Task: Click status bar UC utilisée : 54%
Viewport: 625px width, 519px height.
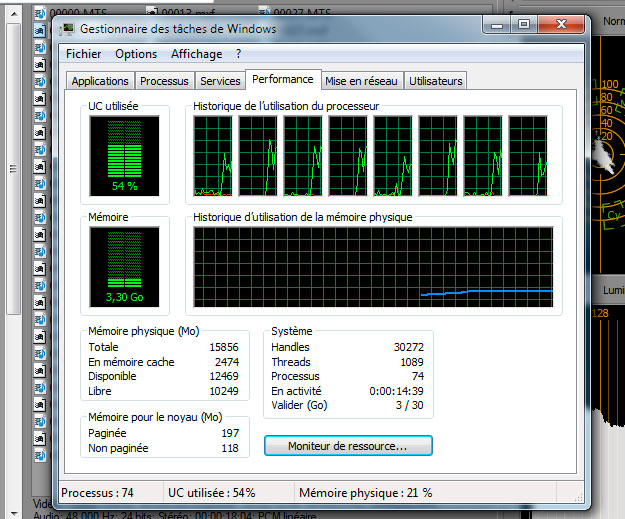Action: click(x=212, y=493)
